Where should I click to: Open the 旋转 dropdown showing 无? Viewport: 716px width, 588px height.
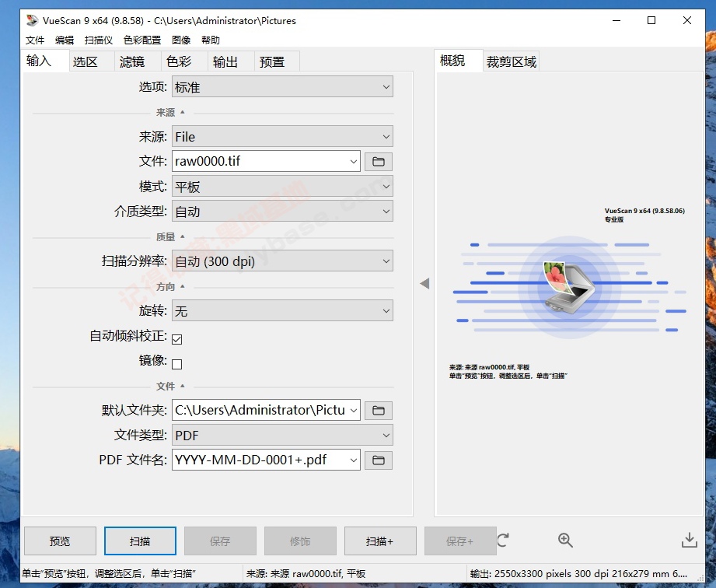pyautogui.click(x=282, y=310)
